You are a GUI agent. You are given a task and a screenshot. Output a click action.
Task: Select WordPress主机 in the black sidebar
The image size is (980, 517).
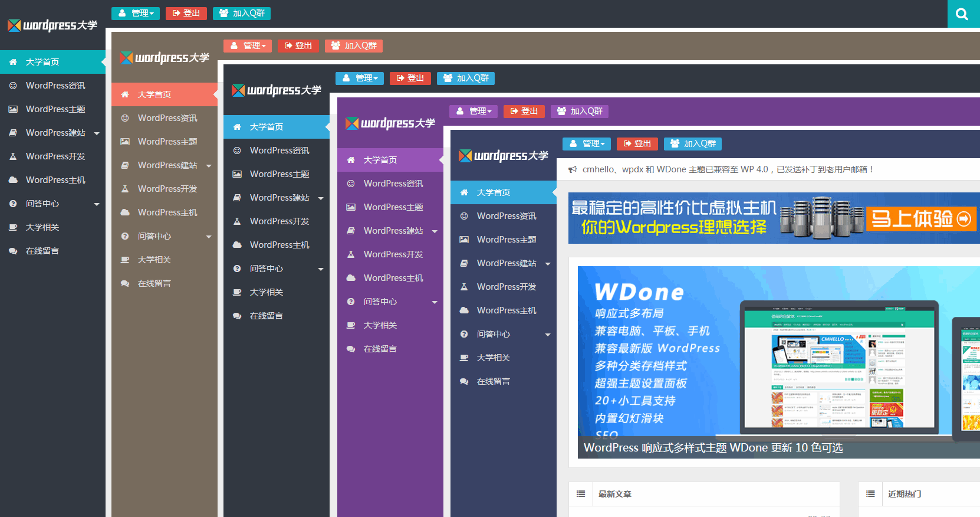[277, 245]
